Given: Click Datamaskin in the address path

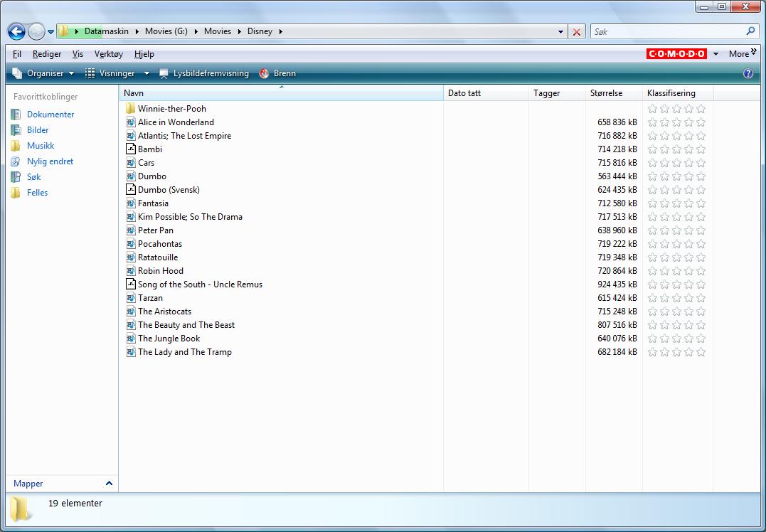Looking at the screenshot, I should coord(107,31).
